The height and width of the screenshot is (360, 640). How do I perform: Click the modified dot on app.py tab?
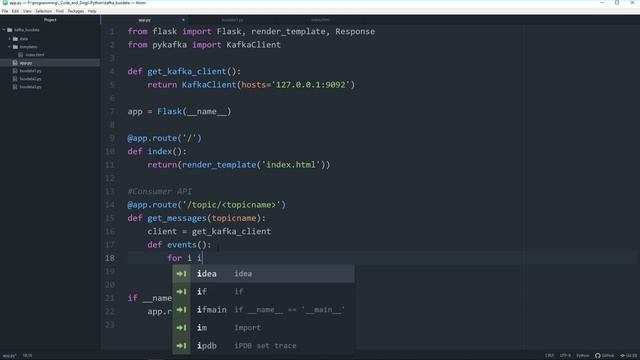coord(183,20)
